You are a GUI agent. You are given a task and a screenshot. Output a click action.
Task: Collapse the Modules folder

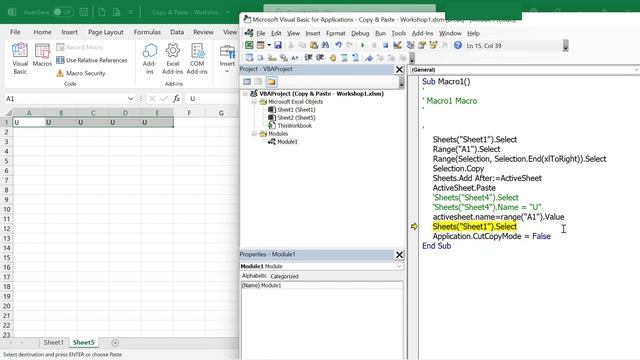tap(254, 133)
